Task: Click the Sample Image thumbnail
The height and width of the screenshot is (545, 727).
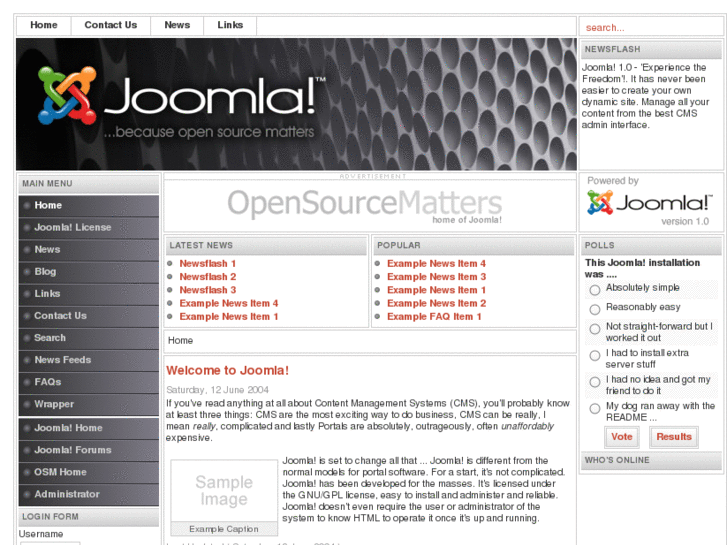Action: [x=224, y=491]
